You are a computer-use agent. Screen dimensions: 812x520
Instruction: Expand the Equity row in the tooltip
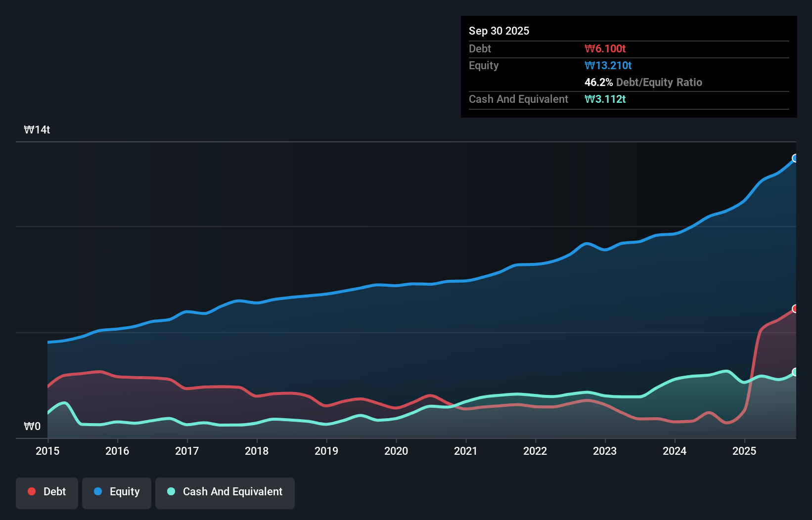pyautogui.click(x=484, y=65)
